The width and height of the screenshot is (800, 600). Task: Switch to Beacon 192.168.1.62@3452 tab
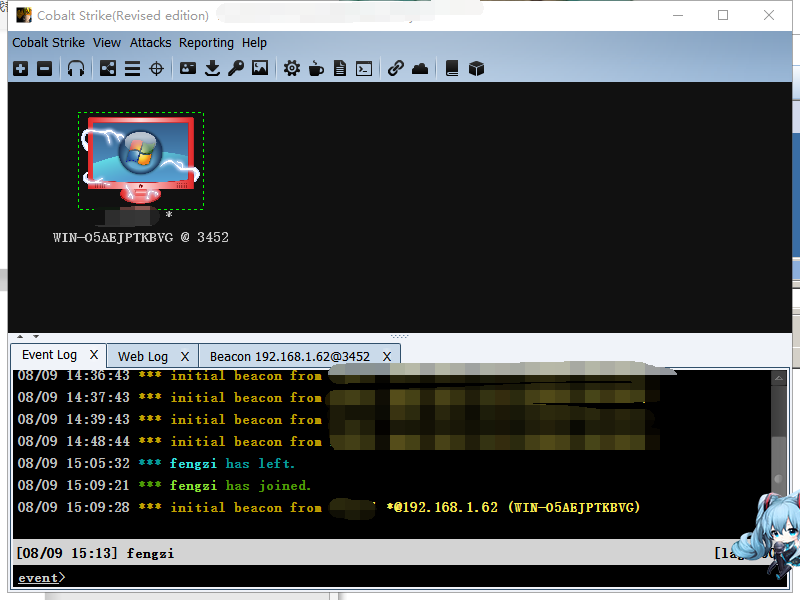click(x=290, y=356)
